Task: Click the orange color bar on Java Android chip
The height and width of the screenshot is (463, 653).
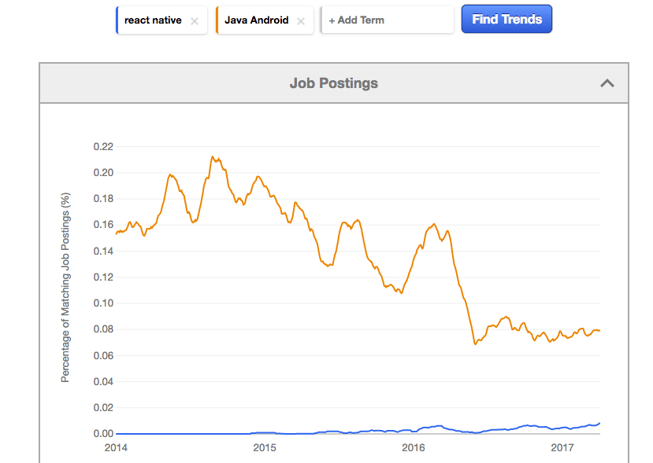Action: (x=217, y=20)
